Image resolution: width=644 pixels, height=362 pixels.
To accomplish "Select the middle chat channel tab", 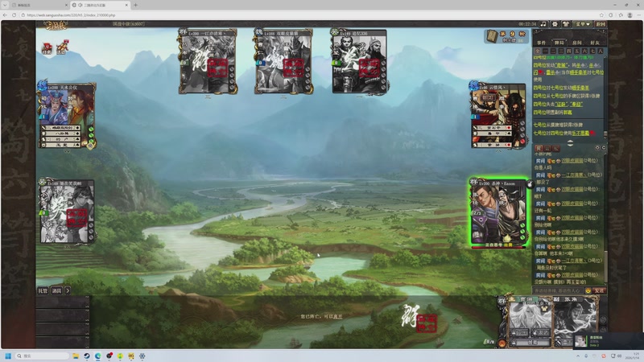I will pyautogui.click(x=547, y=148).
